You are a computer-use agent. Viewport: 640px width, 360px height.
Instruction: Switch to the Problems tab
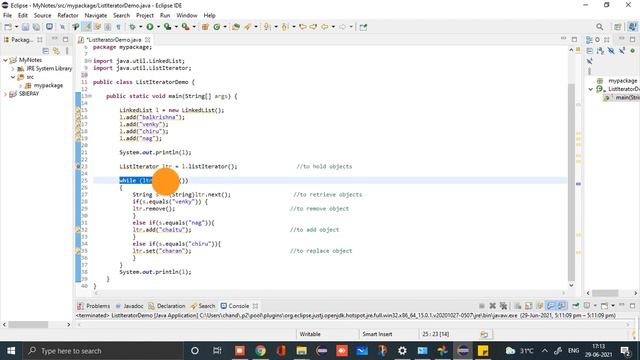pos(94,306)
